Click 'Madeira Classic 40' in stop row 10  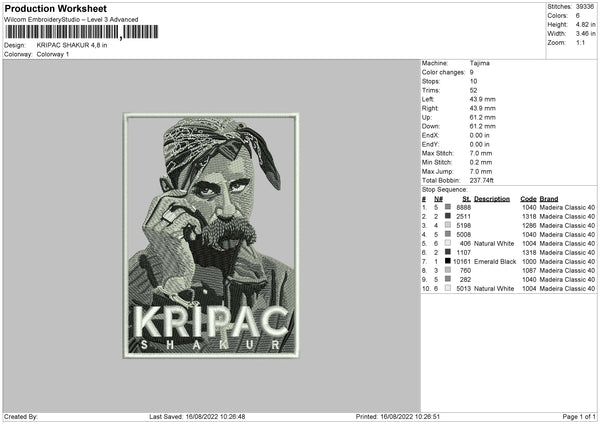567,289
